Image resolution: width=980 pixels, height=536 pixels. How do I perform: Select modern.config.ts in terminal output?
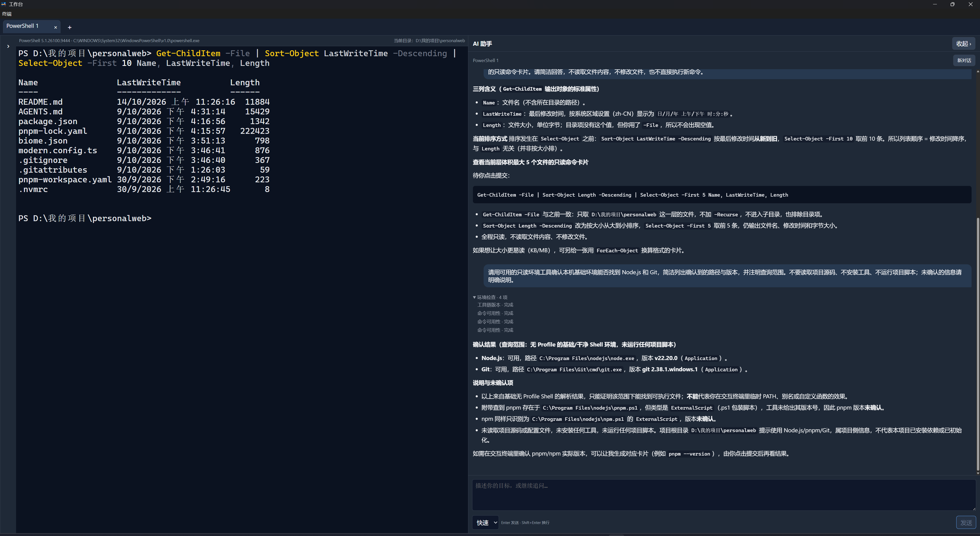[57, 150]
